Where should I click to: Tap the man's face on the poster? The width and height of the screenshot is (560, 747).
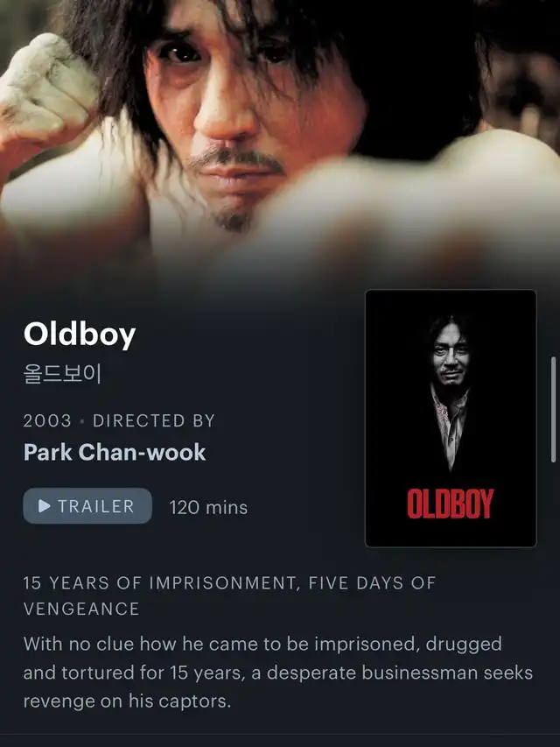point(449,355)
